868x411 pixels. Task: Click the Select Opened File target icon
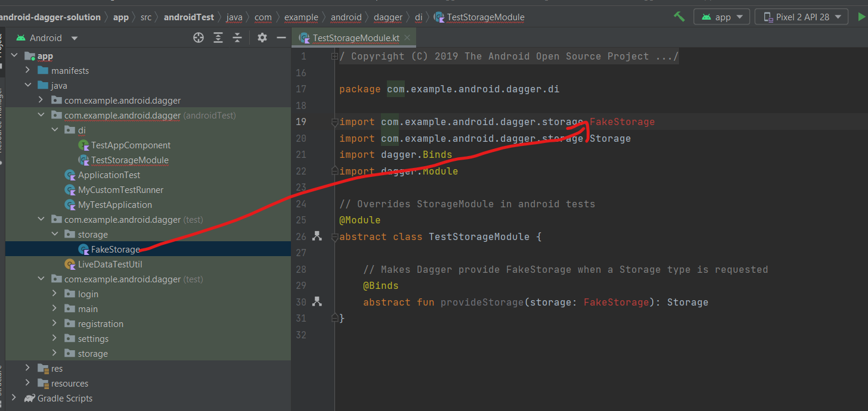(x=199, y=38)
